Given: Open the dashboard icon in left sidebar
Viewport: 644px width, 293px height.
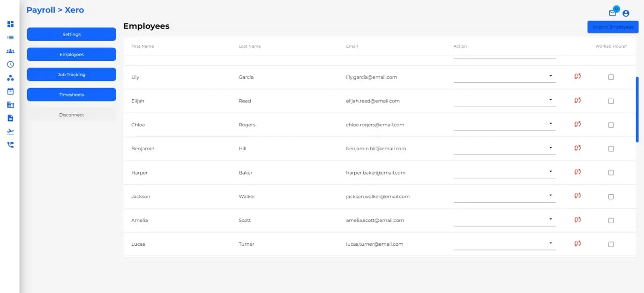Looking at the screenshot, I should click(10, 24).
